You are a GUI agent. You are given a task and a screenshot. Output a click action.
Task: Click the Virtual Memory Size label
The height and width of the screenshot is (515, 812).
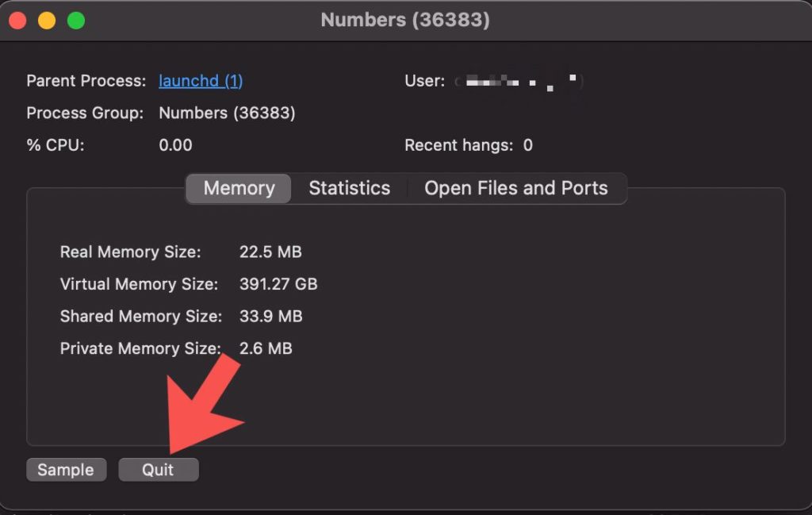[x=140, y=284]
